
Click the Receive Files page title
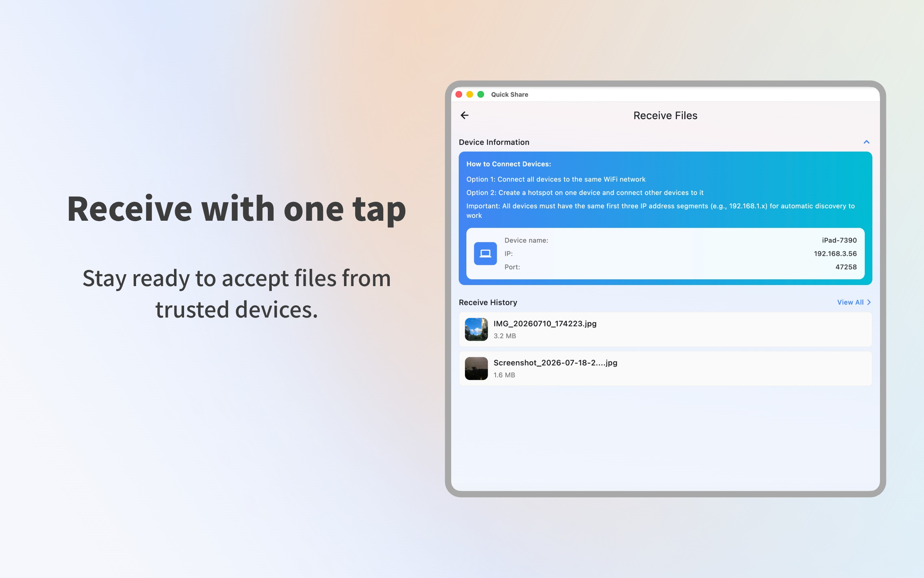click(x=665, y=116)
